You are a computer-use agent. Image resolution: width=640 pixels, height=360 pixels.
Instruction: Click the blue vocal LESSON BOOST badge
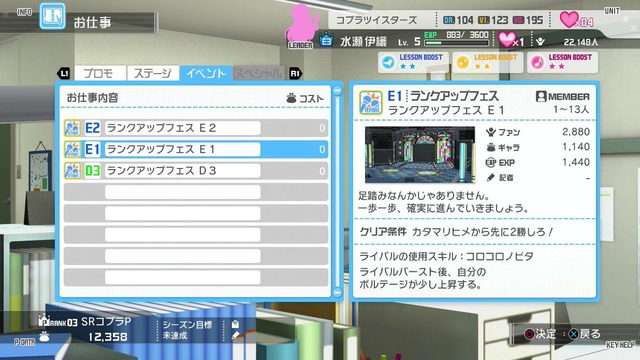tap(413, 62)
